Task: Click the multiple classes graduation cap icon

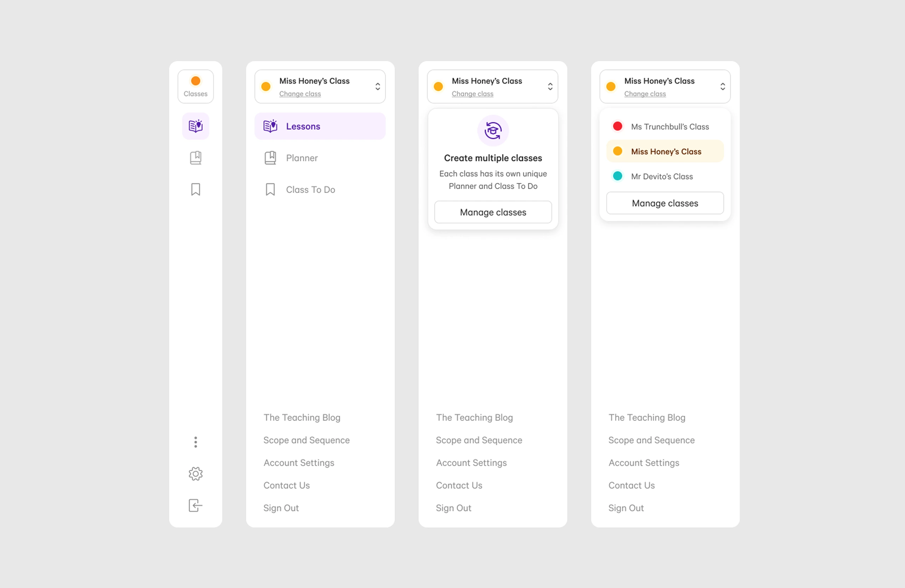Action: (493, 131)
